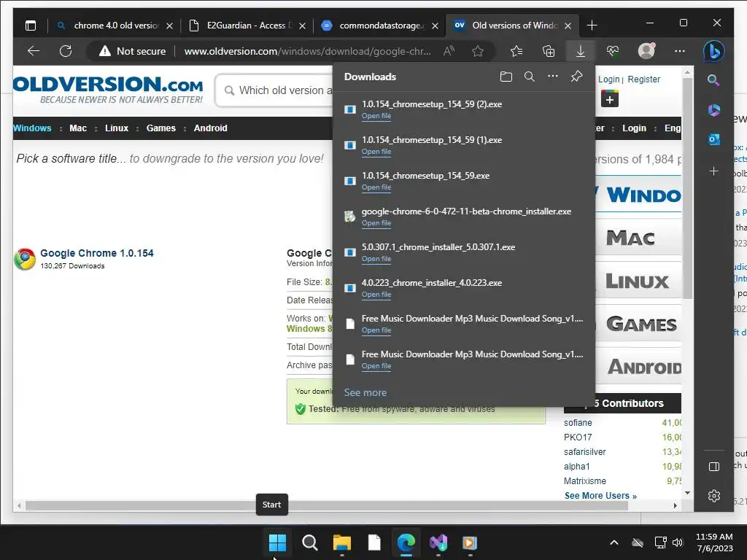Open Browser essentials heart icon

pos(613,51)
